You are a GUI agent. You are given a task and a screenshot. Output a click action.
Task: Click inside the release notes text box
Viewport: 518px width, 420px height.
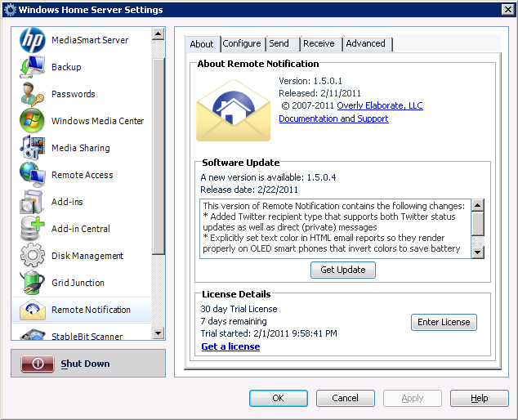click(335, 229)
